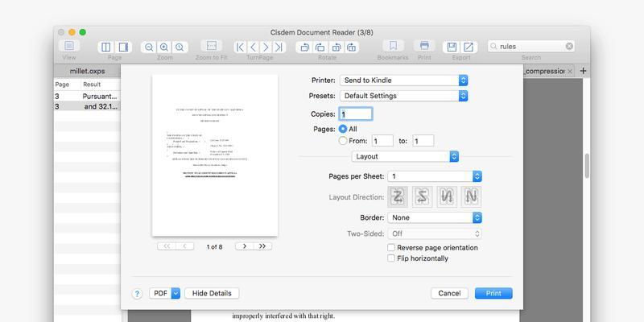This screenshot has height=322, width=644.
Task: Click the first Rotate icon
Action: pyautogui.click(x=304, y=47)
